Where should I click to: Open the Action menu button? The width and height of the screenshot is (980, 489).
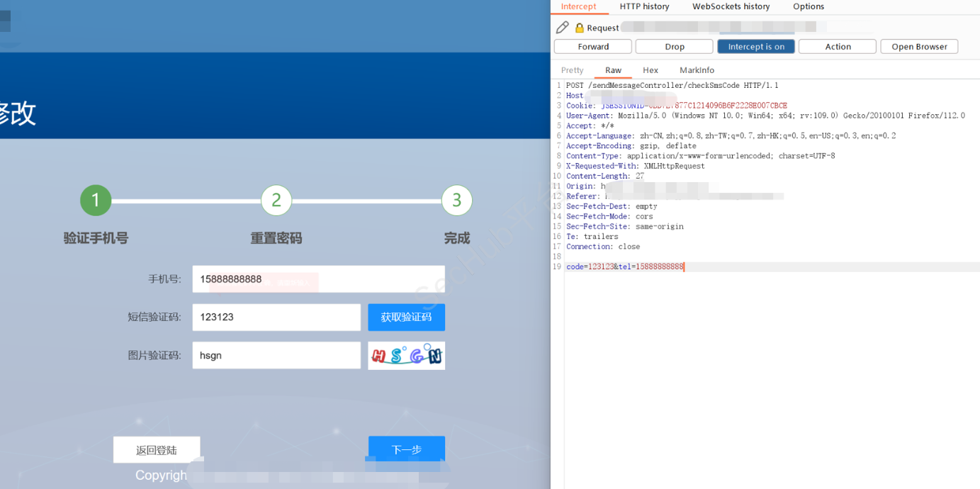[x=838, y=47]
